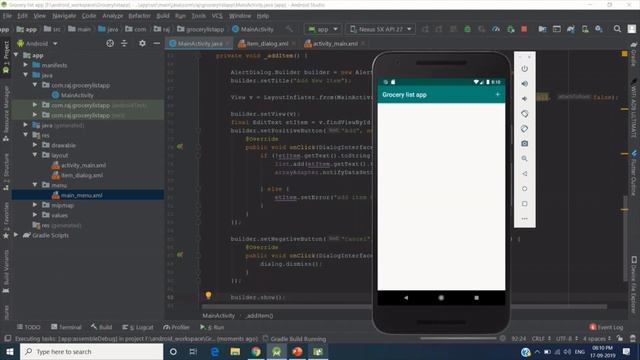The height and width of the screenshot is (360, 640).
Task: Open the run configuration 'app' dropdown
Action: 323,29
